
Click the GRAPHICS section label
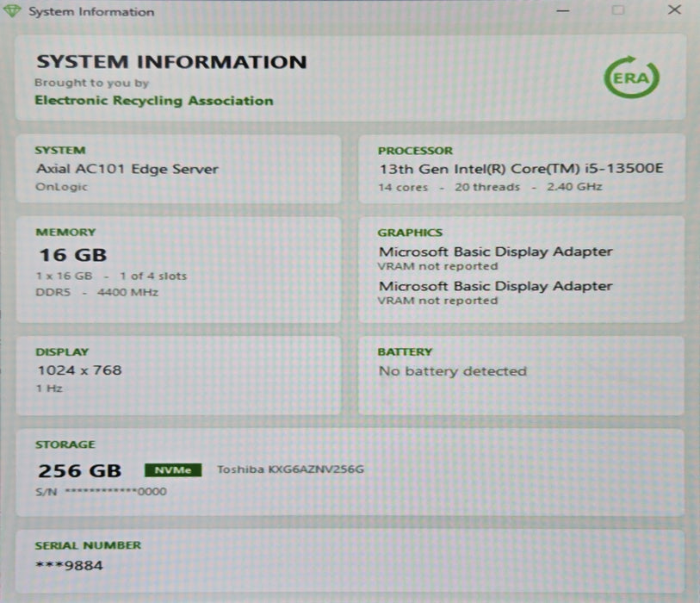coord(410,233)
